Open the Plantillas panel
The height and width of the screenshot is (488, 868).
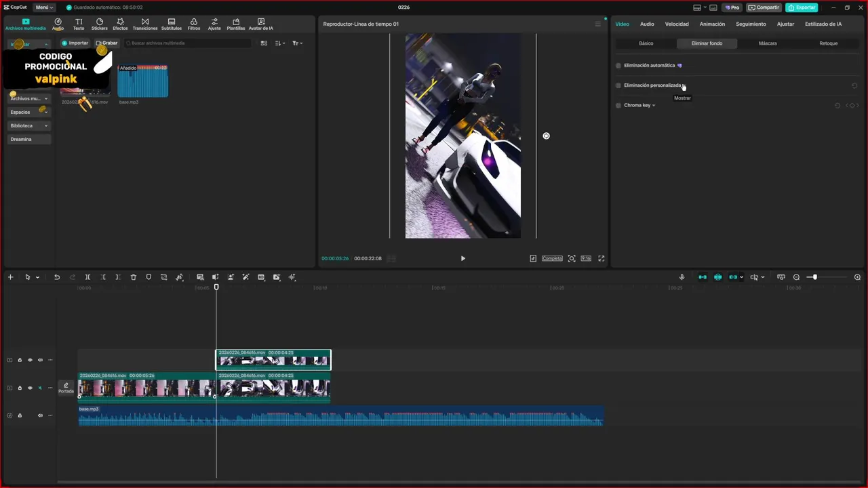pyautogui.click(x=236, y=24)
